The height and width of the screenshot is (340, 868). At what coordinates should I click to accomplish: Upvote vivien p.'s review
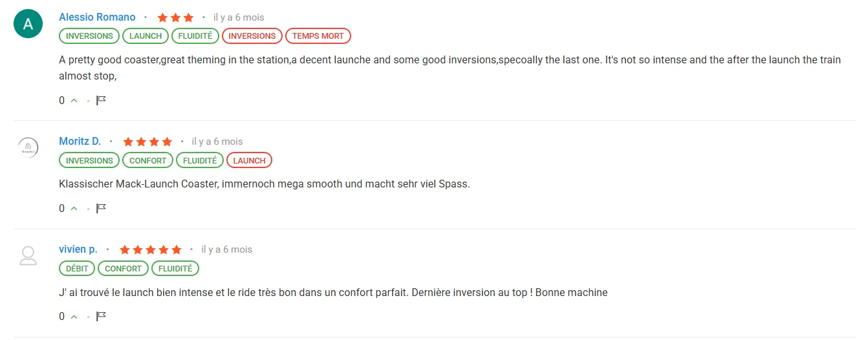coord(74,316)
